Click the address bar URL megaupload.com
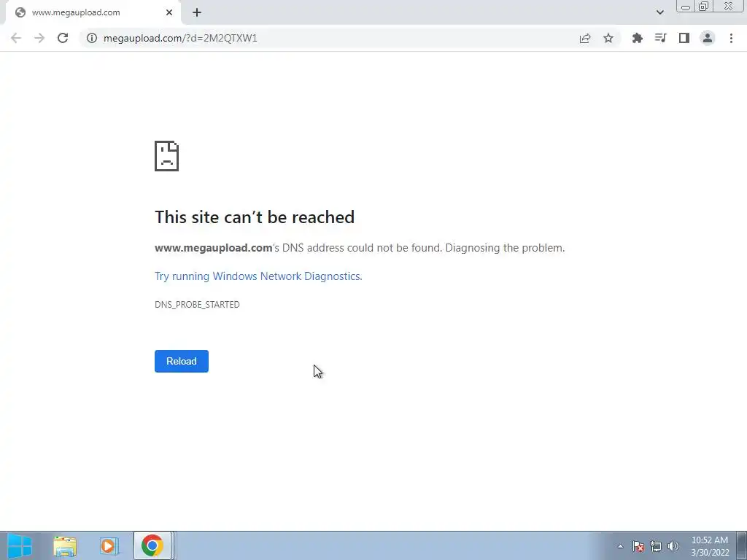 point(180,38)
